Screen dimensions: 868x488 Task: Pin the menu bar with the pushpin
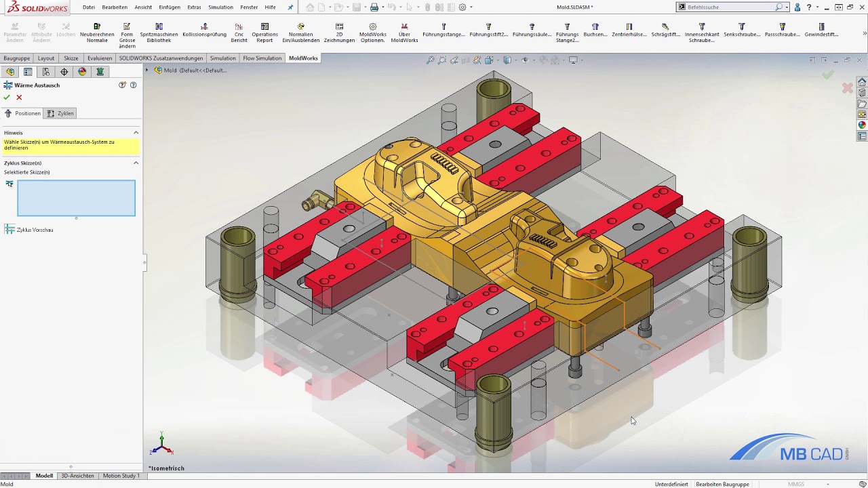(x=291, y=7)
